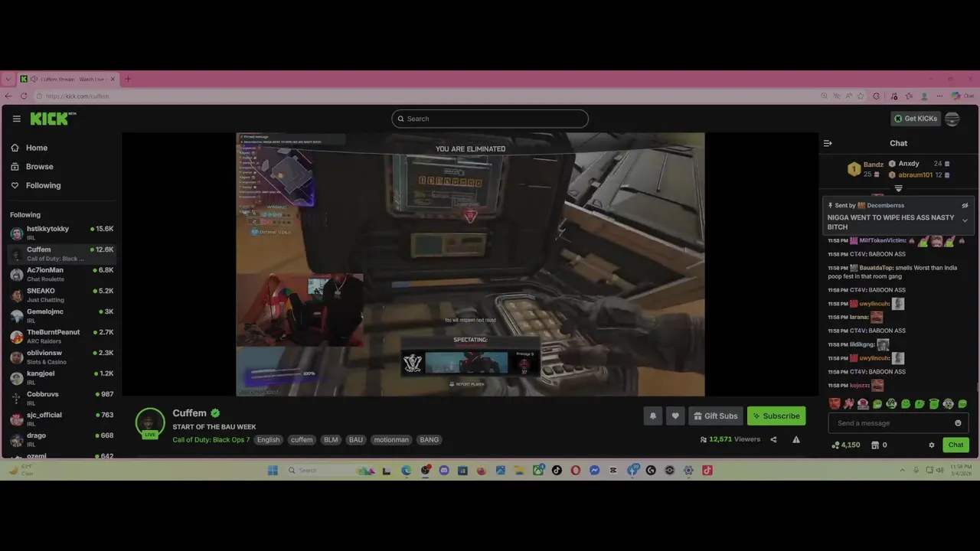This screenshot has height=551, width=980.
Task: Open kangjoel channel from sidebar
Action: 61,377
